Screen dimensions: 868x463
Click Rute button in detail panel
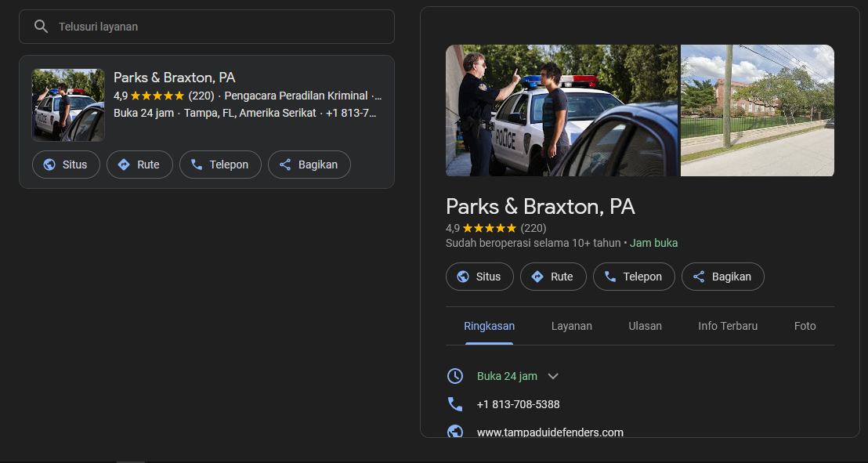553,277
